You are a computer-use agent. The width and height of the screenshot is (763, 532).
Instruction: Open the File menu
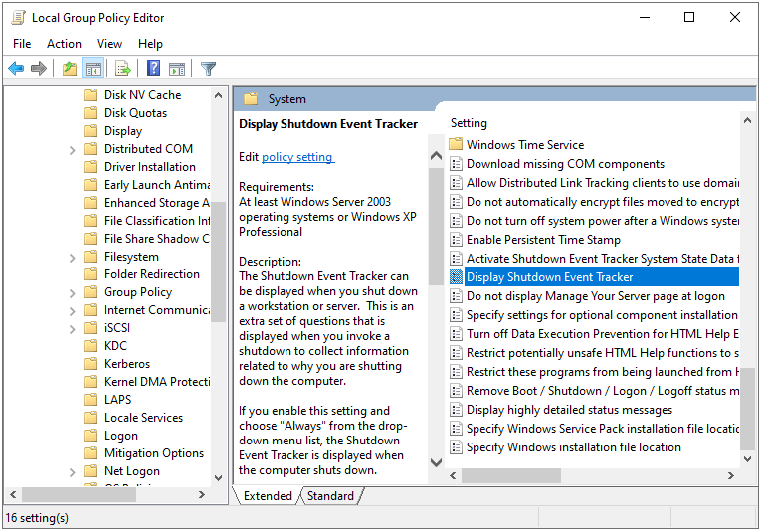tap(22, 44)
